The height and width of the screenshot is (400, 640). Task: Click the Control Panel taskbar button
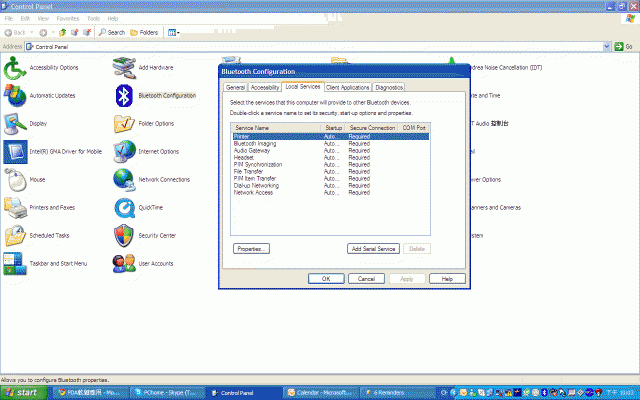pyautogui.click(x=245, y=393)
